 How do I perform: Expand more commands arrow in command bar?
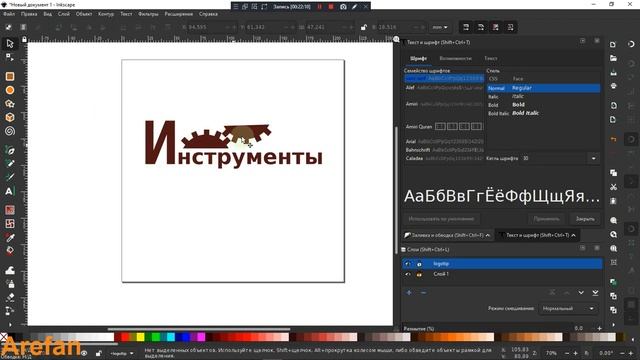pos(613,325)
